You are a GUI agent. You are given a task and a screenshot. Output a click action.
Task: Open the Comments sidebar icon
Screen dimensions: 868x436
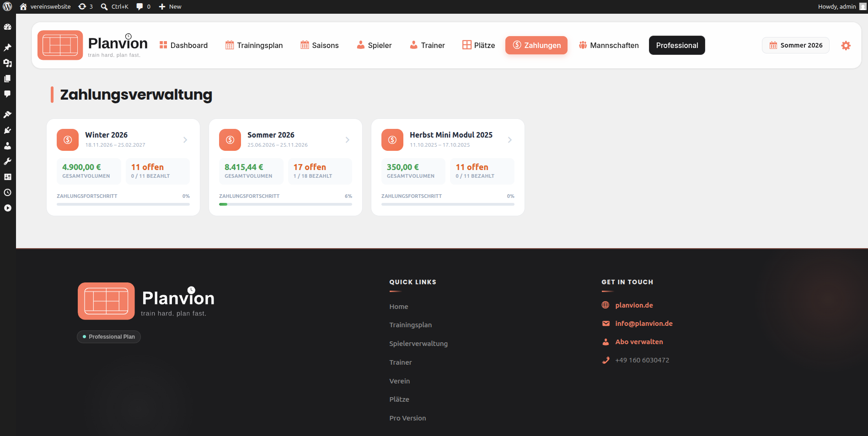7,94
